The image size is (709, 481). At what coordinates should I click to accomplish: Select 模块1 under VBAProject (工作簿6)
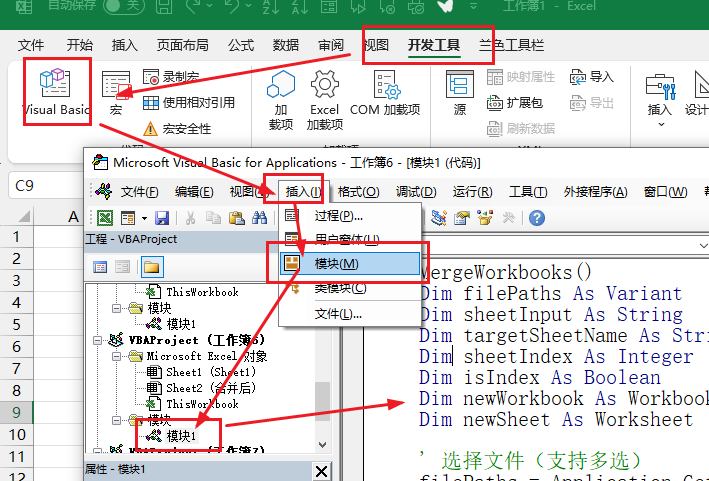(172, 436)
